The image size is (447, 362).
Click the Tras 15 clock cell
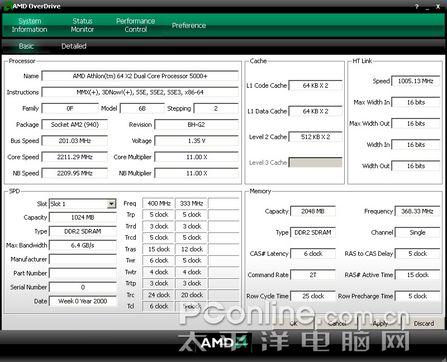(159, 249)
